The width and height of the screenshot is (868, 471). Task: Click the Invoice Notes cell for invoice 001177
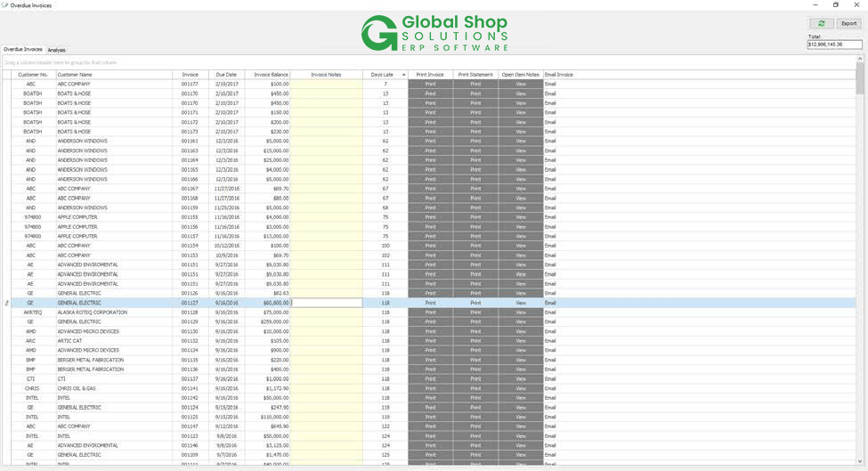point(327,84)
